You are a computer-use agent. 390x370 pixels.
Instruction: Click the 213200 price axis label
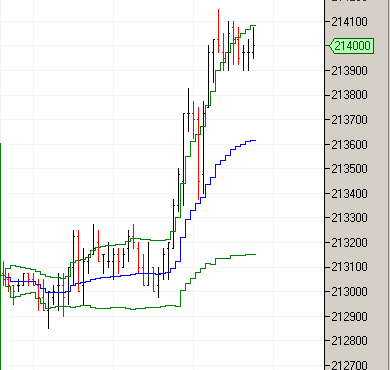349,243
